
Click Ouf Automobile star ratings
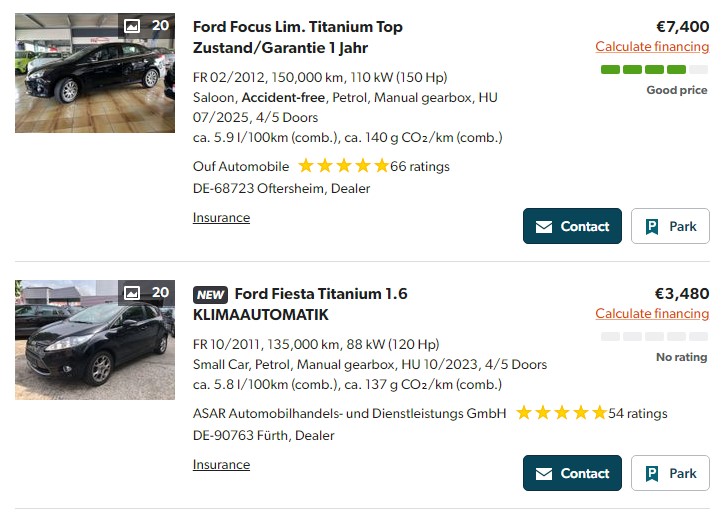click(343, 166)
